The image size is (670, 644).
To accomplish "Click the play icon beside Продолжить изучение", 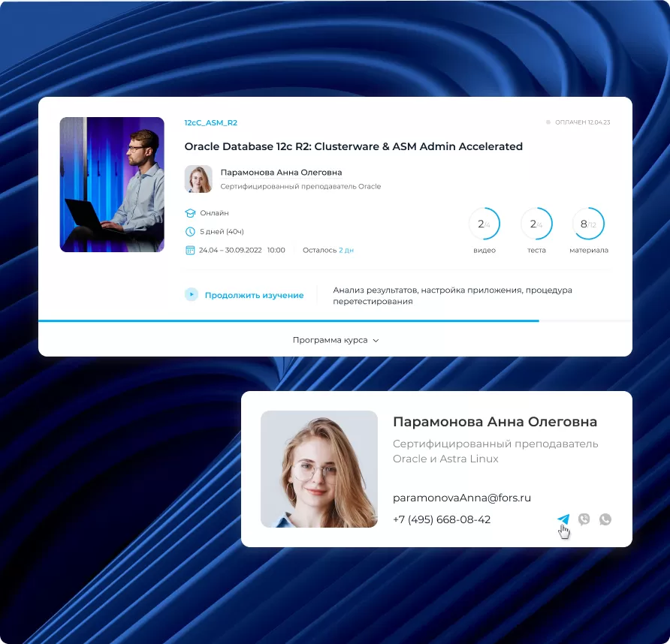I will [x=191, y=294].
